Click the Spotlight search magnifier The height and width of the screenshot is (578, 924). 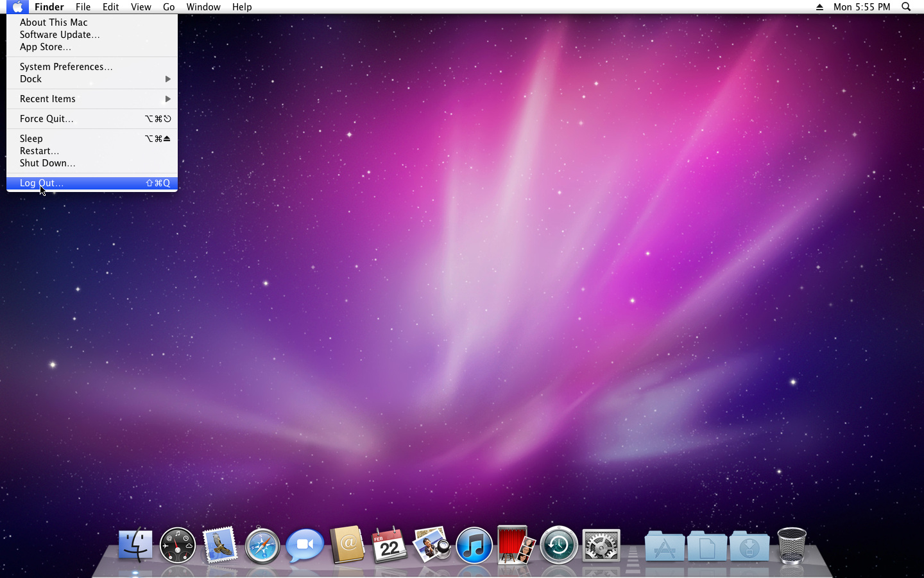(x=906, y=7)
